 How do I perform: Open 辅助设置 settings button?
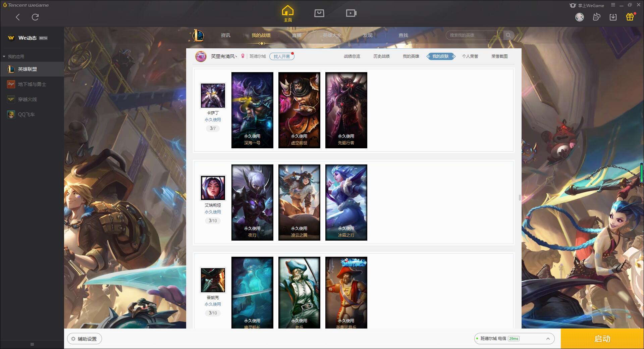click(84, 339)
